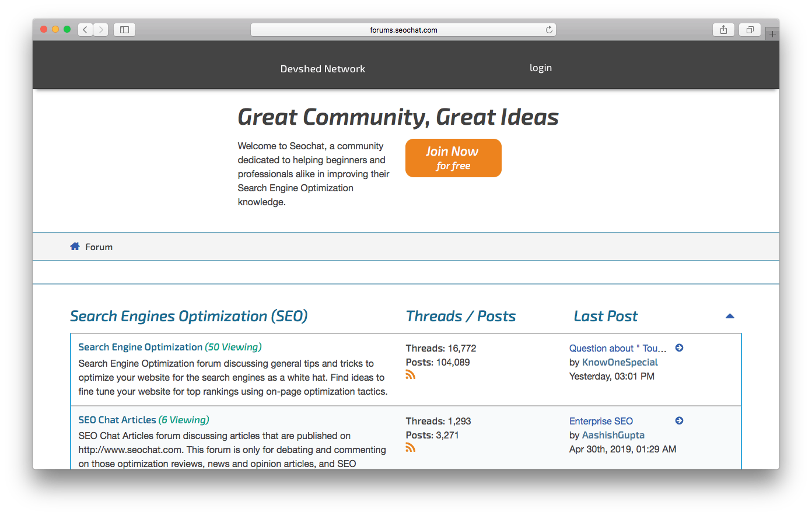Click the forums.seochat.com address bar
The height and width of the screenshot is (516, 812).
point(403,30)
